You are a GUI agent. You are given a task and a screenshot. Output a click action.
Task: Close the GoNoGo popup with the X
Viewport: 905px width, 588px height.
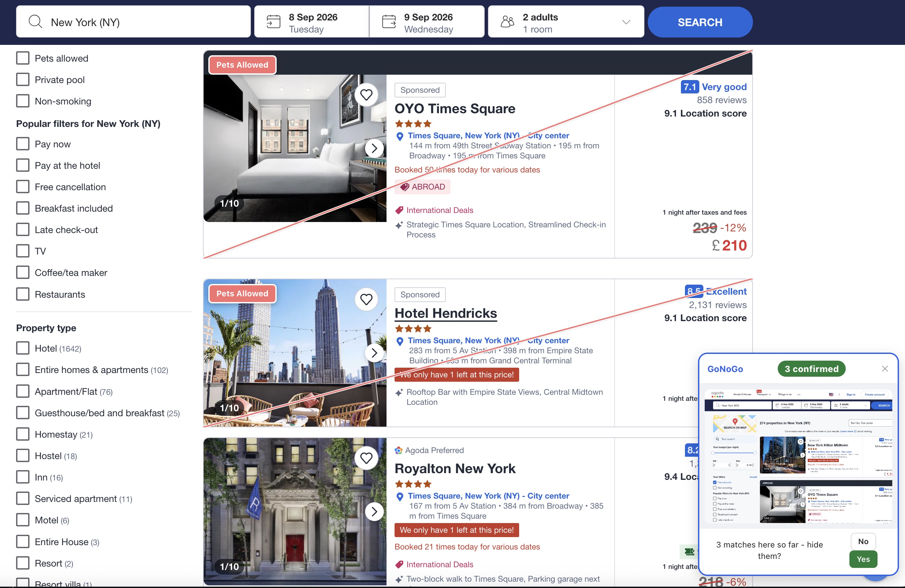pos(885,369)
